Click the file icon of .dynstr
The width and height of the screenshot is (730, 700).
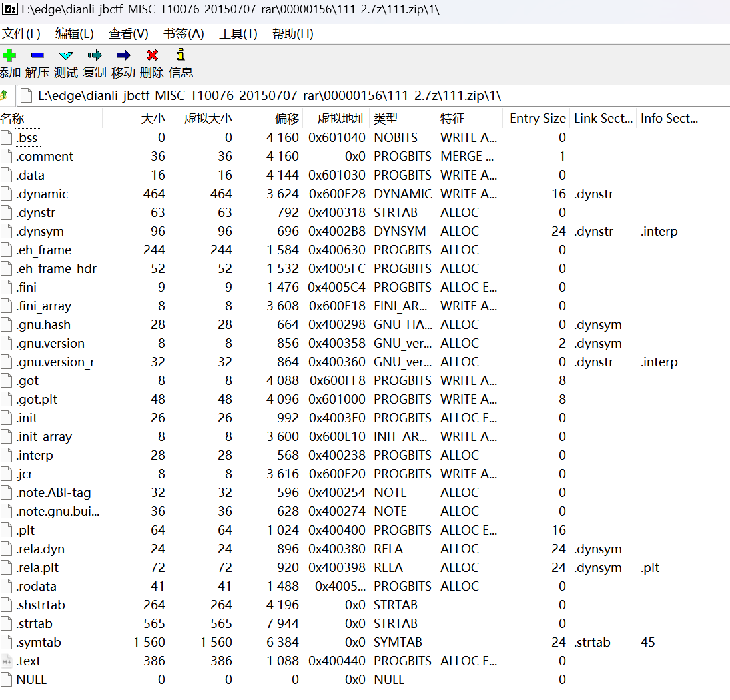point(7,212)
